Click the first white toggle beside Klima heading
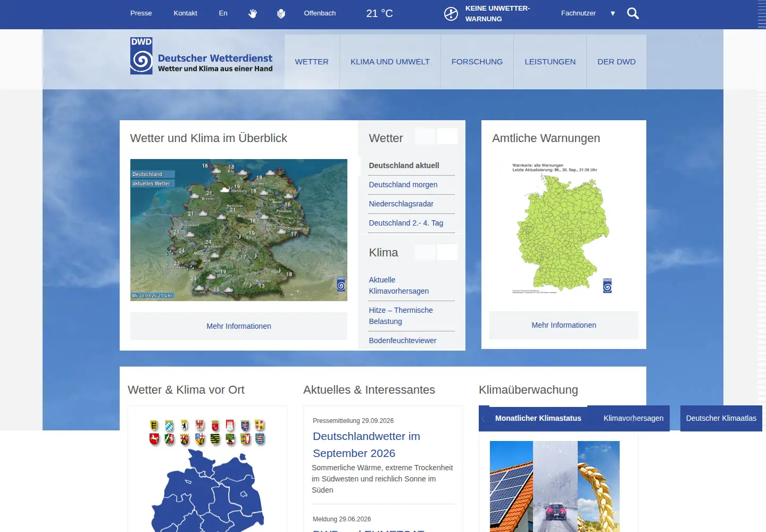 [x=425, y=252]
